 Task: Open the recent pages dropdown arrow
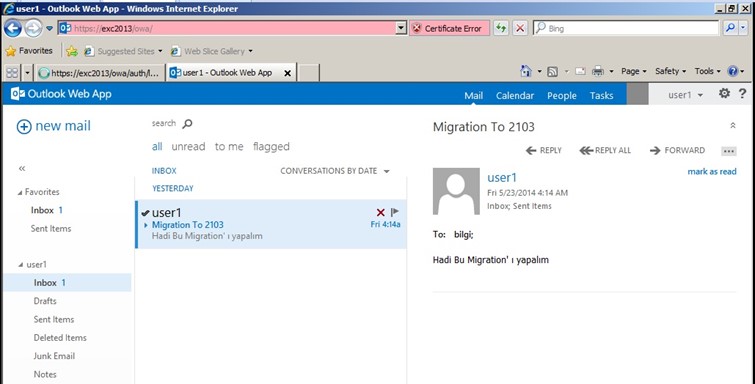tap(50, 29)
